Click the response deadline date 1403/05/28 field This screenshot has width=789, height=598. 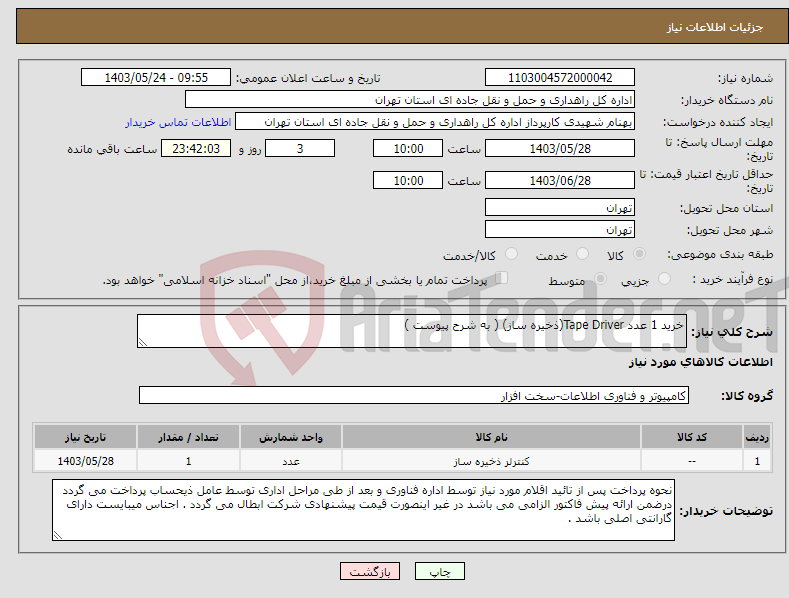pyautogui.click(x=560, y=148)
